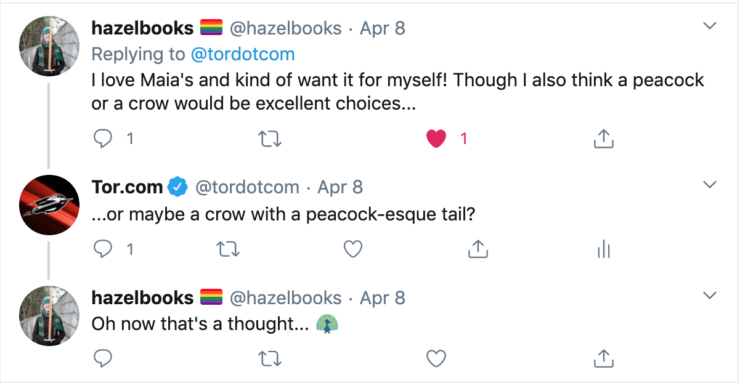Click the Tor.com rocket avatar
The width and height of the screenshot is (740, 383).
pos(49,205)
